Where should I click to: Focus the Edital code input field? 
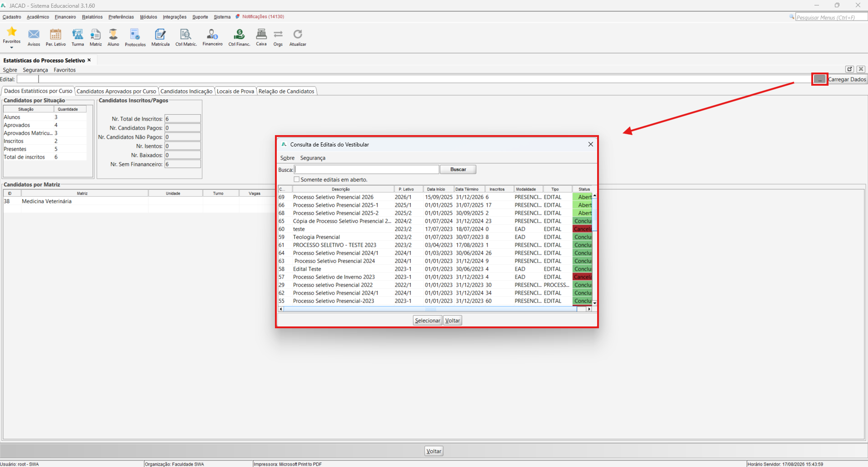point(27,79)
